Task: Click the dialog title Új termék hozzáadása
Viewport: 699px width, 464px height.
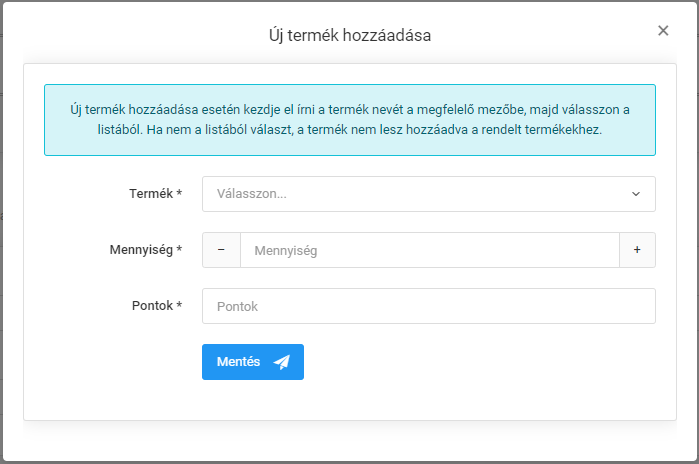Action: (350, 35)
